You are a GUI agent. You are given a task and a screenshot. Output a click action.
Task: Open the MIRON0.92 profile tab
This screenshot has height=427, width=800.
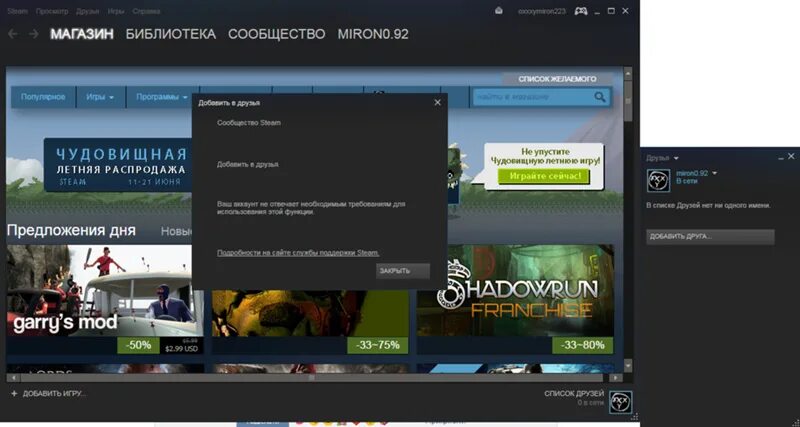[373, 34]
